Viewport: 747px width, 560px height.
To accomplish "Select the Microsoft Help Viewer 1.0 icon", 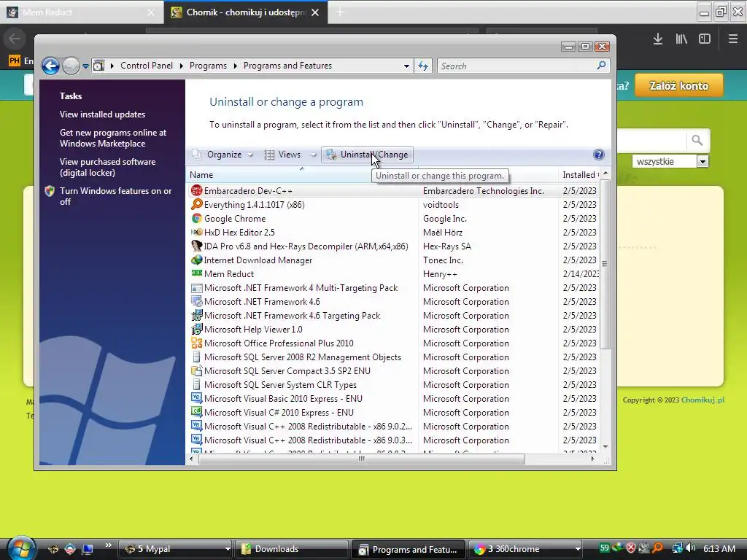I will point(196,329).
